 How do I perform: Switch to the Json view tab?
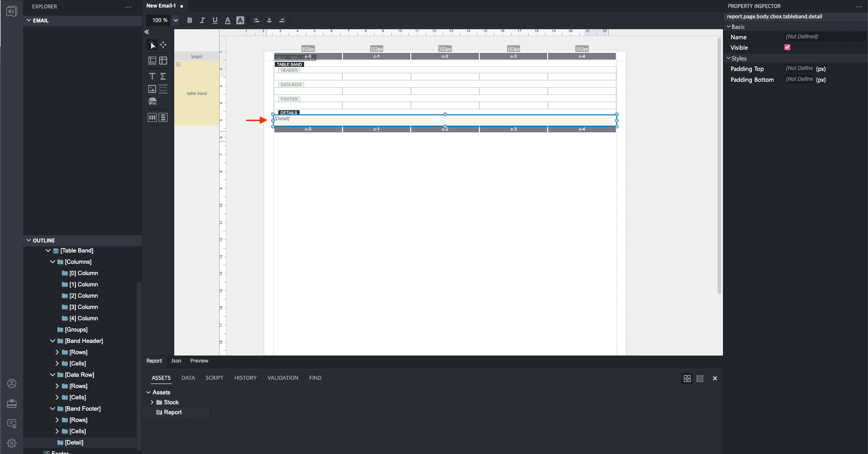pos(176,361)
